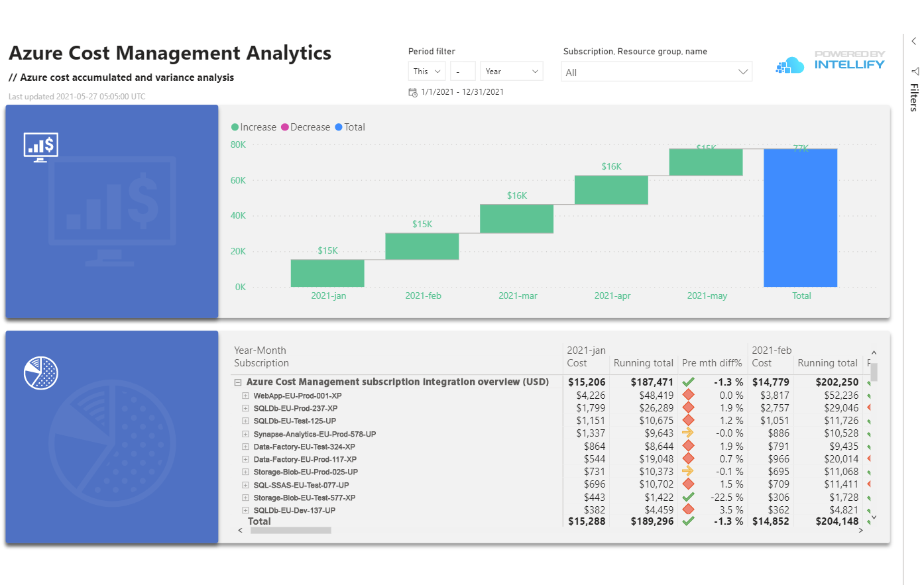
Task: Click green checkmark for Storage-Blob-EU-Test-577-XP
Action: click(x=688, y=497)
